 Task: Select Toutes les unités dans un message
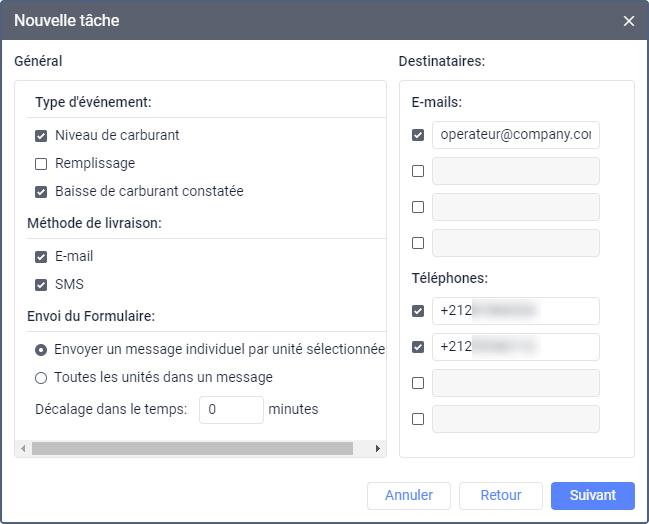tap(41, 378)
